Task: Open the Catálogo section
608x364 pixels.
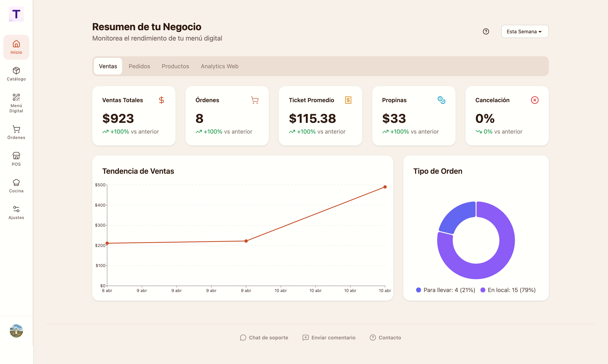Action: [16, 74]
